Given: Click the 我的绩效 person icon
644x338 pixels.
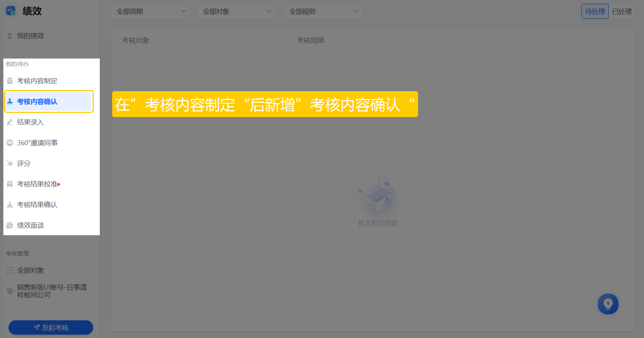Looking at the screenshot, I should pyautogui.click(x=10, y=36).
